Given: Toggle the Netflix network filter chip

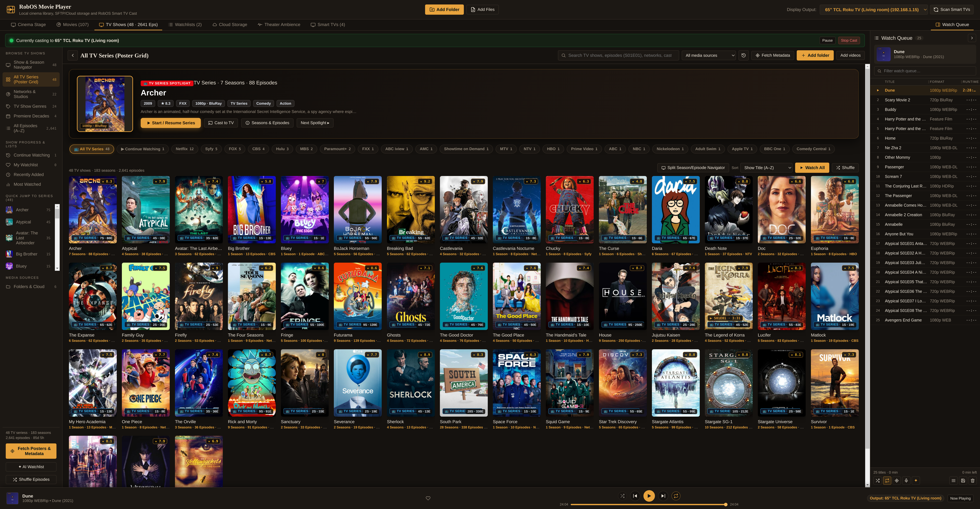Looking at the screenshot, I should pyautogui.click(x=185, y=149).
